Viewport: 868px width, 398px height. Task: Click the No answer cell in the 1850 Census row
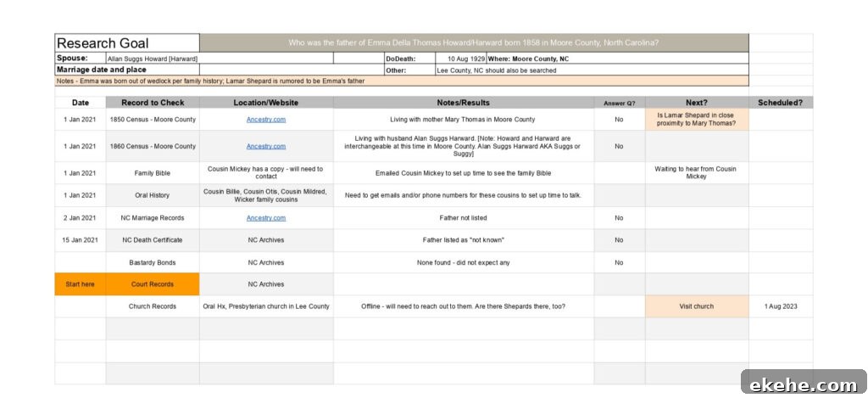(620, 119)
